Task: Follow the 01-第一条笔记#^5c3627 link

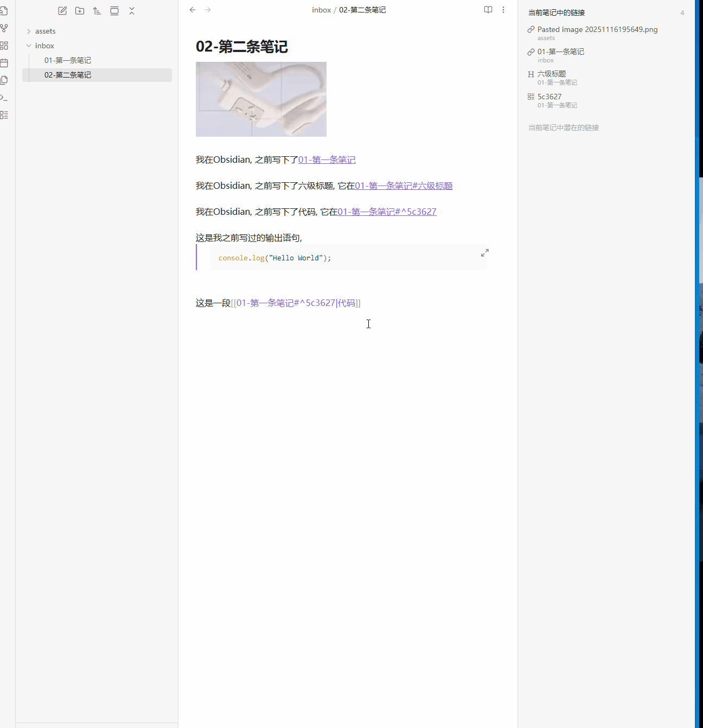Action: 387,212
